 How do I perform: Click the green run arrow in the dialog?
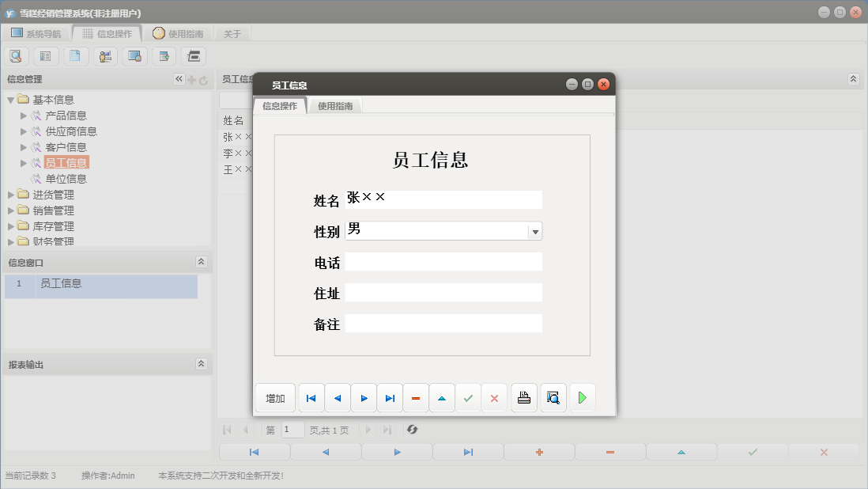coord(583,397)
